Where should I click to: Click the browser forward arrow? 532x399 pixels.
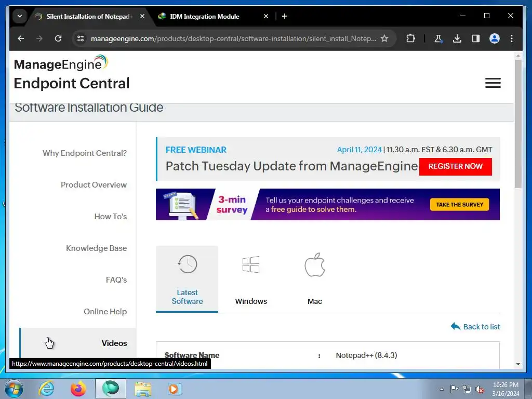[x=39, y=38]
